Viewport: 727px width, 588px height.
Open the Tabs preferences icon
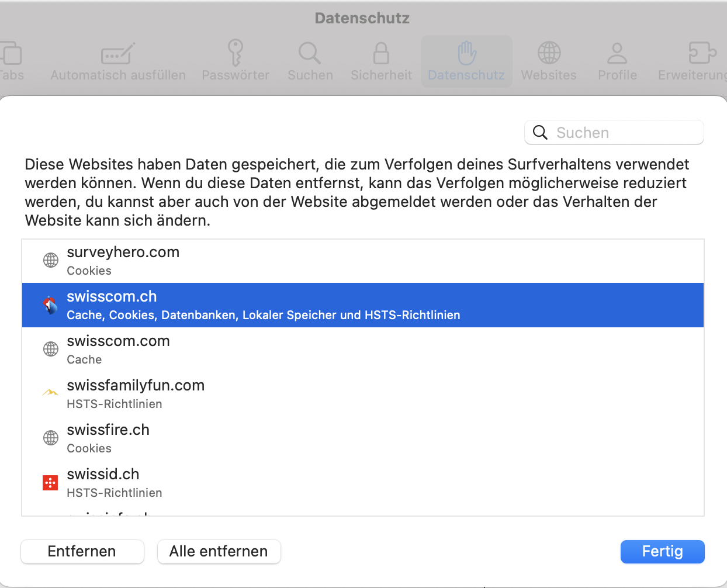[x=10, y=53]
